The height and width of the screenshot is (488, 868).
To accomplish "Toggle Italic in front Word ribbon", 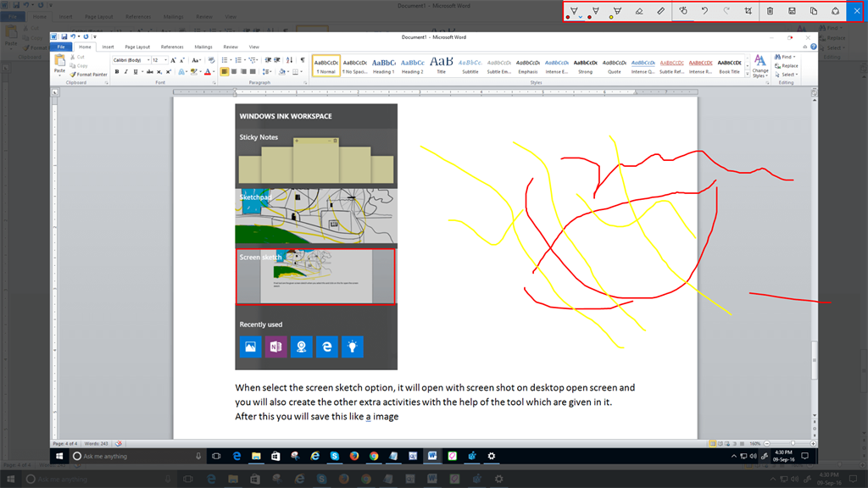I will tap(126, 72).
